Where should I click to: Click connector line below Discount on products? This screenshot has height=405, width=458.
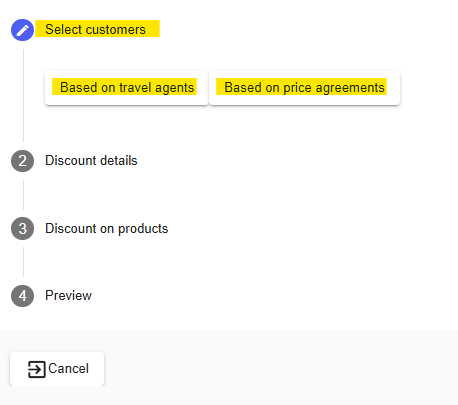[x=23, y=262]
